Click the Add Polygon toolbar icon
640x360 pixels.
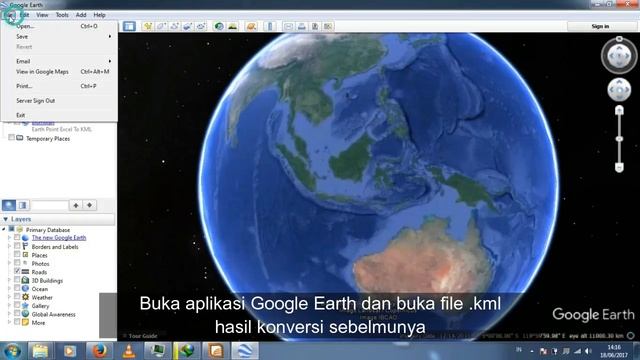(161, 26)
